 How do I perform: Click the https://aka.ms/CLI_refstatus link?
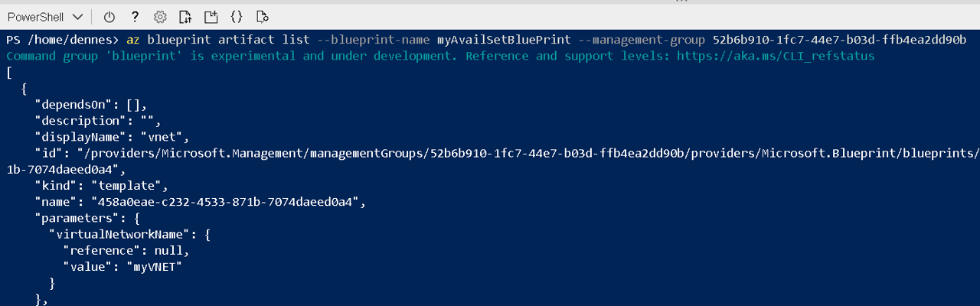(x=776, y=56)
